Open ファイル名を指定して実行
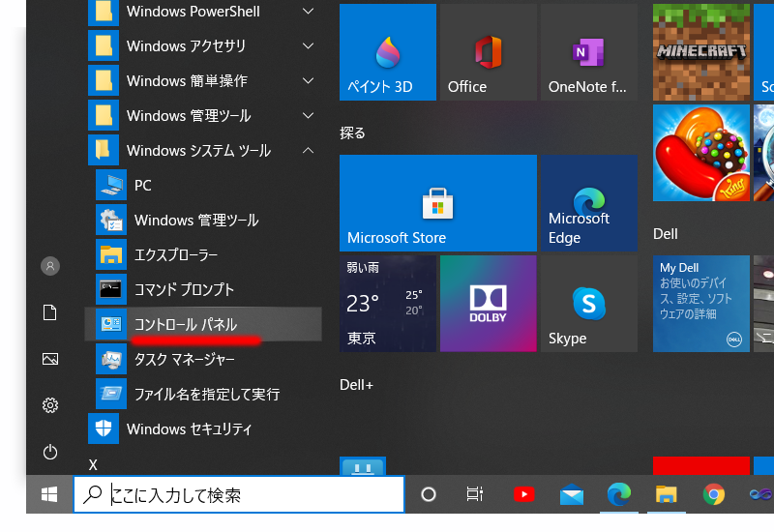Screen dimensions: 774x532 (x=203, y=394)
